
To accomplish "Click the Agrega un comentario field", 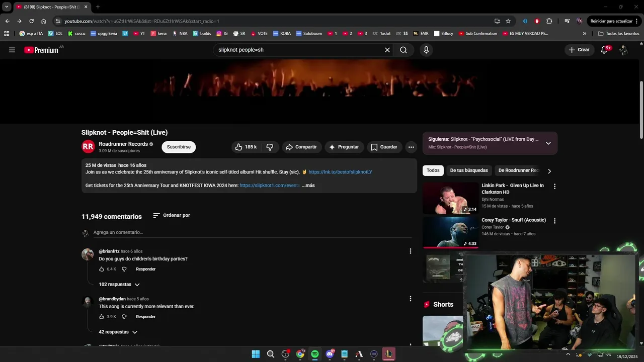I will point(253,233).
